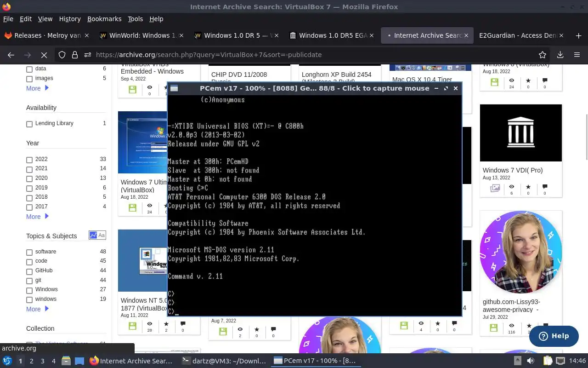Image resolution: width=588 pixels, height=368 pixels.
Task: Check the code topic filter
Action: click(29, 261)
